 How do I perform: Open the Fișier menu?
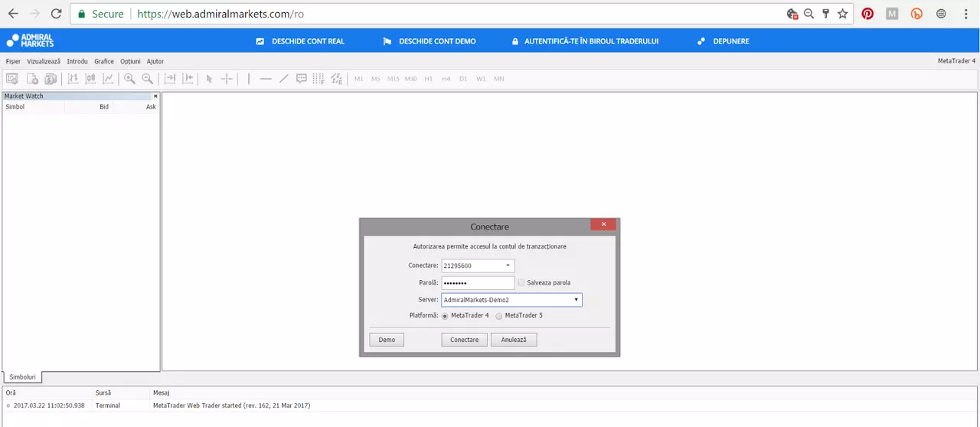click(13, 61)
